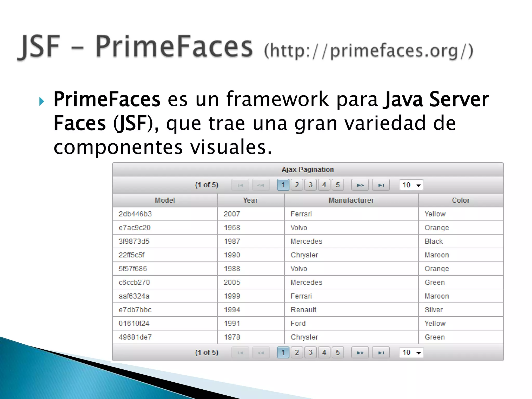Click year cell 2007
This screenshot has height=399, width=532.
tap(251, 214)
